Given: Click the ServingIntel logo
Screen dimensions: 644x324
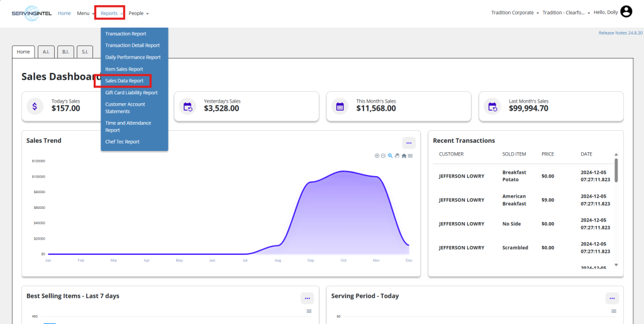Looking at the screenshot, I should (31, 13).
